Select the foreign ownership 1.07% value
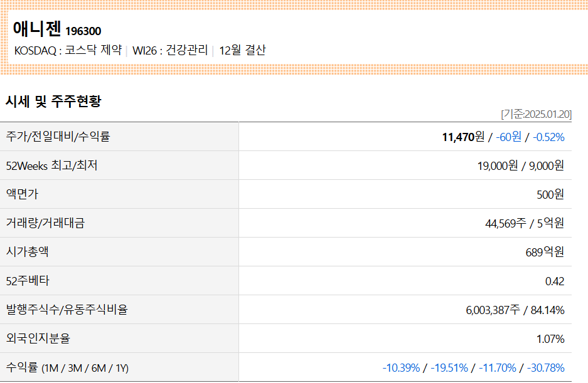Screen dimensions: 588x383 (x=550, y=338)
